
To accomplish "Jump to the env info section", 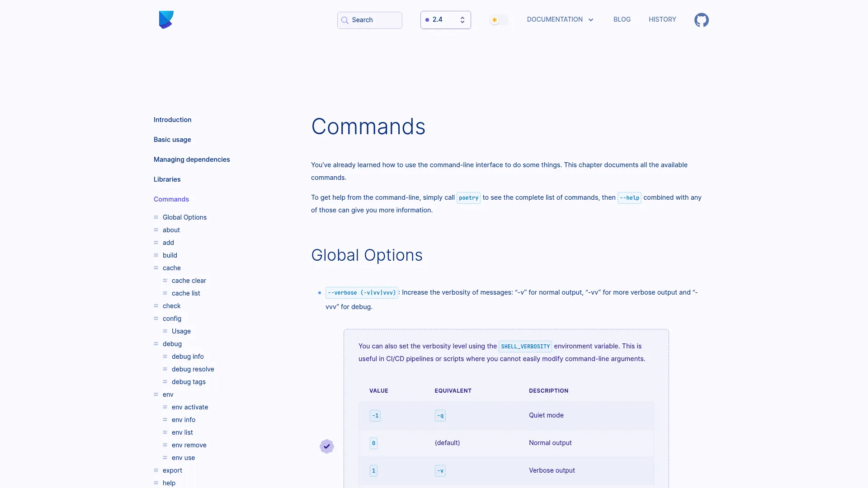I will [x=184, y=420].
